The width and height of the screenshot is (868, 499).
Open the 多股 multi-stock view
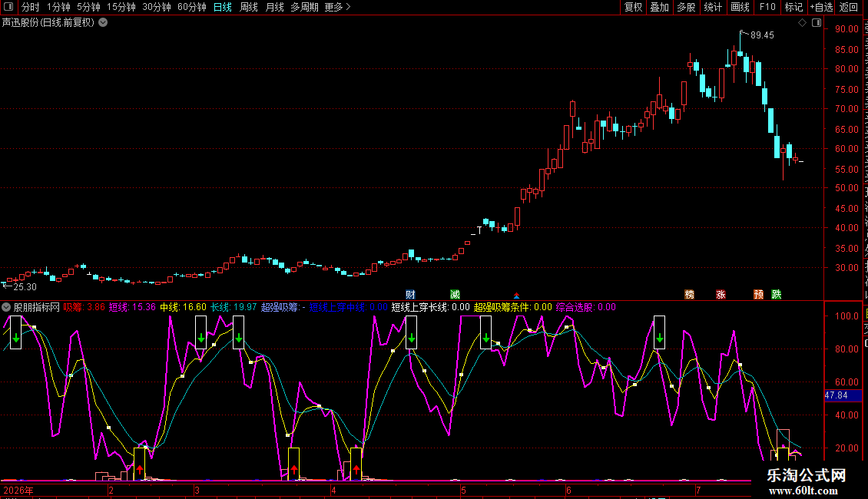(x=686, y=7)
